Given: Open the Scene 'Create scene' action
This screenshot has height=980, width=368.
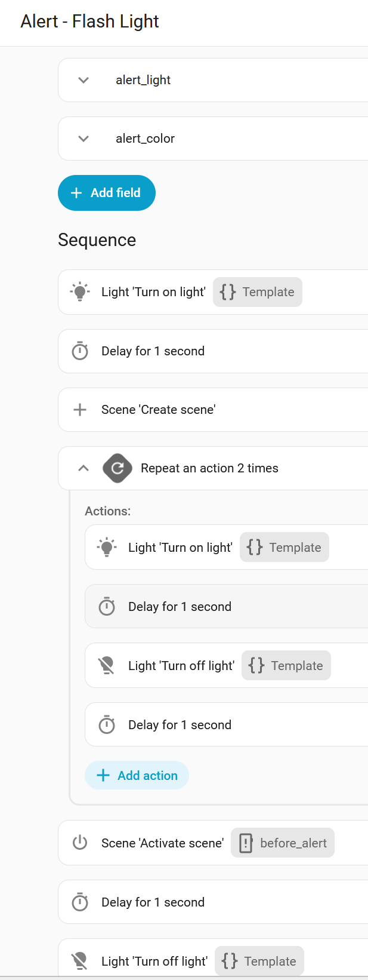Looking at the screenshot, I should point(159,410).
